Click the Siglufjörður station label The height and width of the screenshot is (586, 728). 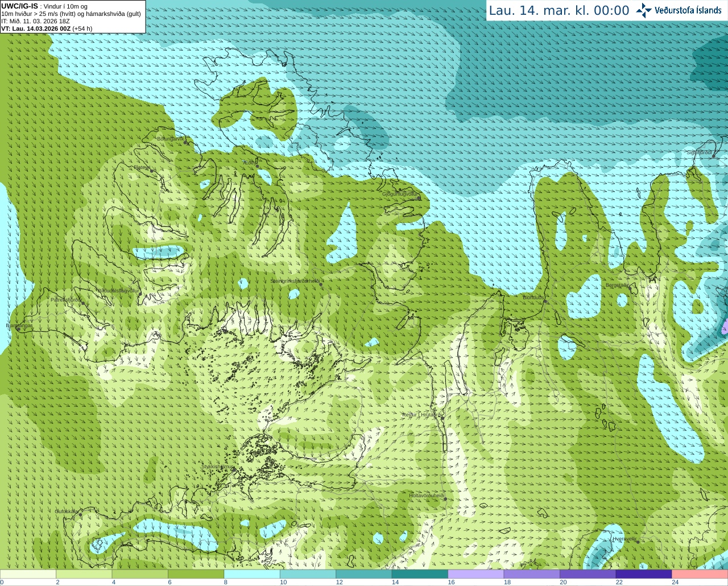[700, 152]
